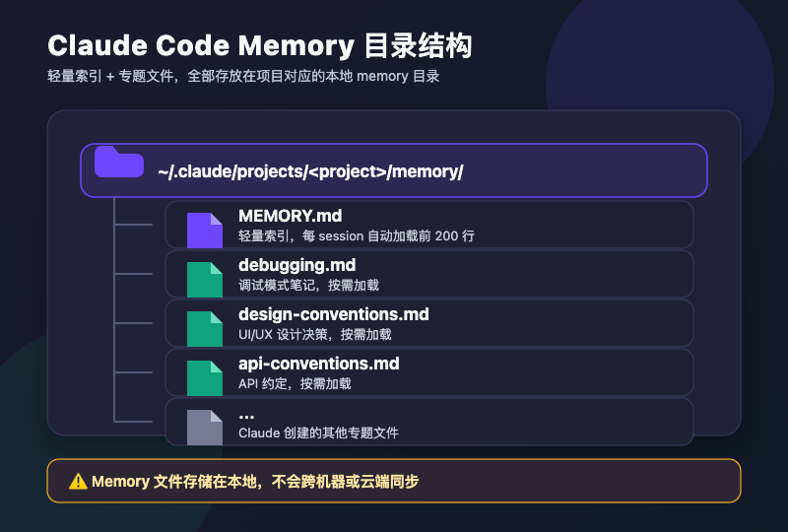Viewport: 788px width, 532px height.
Task: Click the ellipsis title of the last row
Action: 246,417
